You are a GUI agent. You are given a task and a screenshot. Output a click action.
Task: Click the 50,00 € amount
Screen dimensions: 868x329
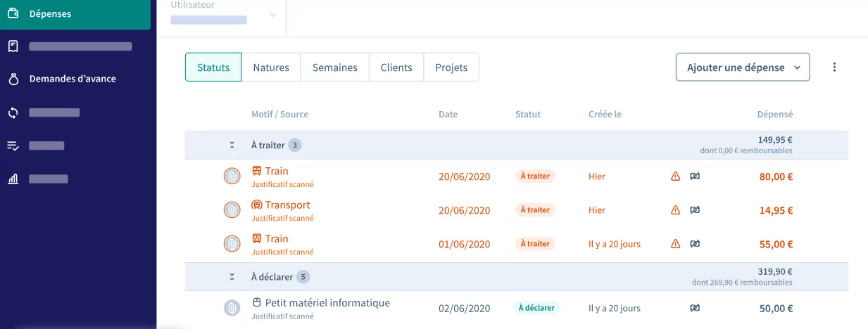[776, 308]
